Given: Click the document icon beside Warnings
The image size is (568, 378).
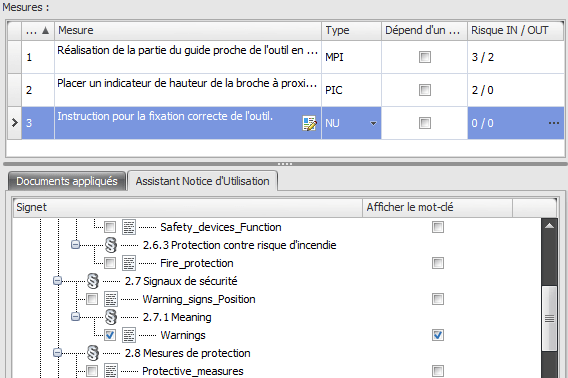Looking at the screenshot, I should pos(129,335).
